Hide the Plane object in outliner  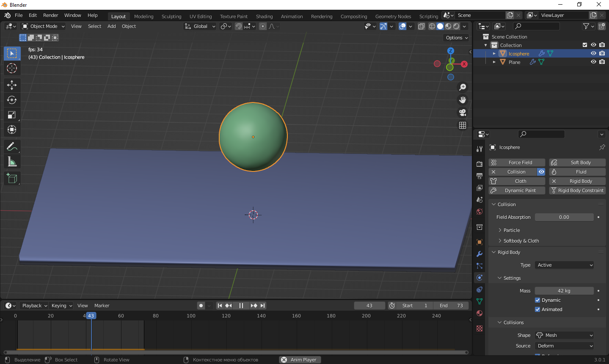[x=593, y=62]
